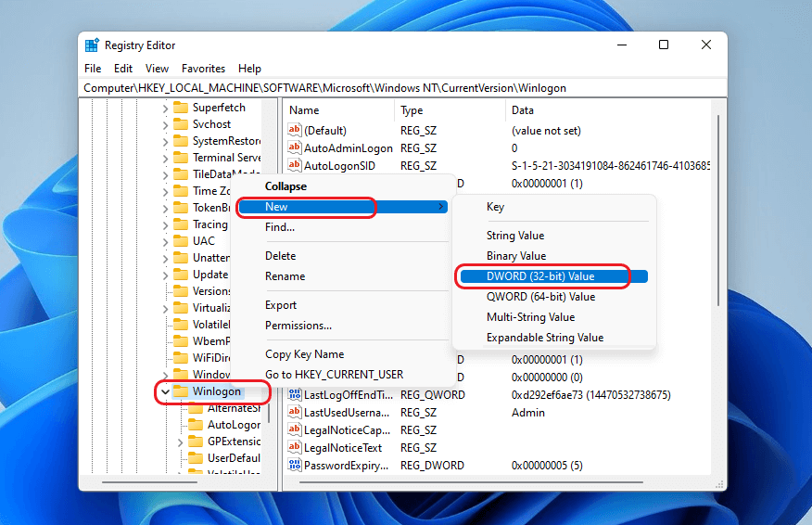Viewport: 812px width, 525px height.
Task: Expand the Tracing key
Action: pyautogui.click(x=165, y=224)
